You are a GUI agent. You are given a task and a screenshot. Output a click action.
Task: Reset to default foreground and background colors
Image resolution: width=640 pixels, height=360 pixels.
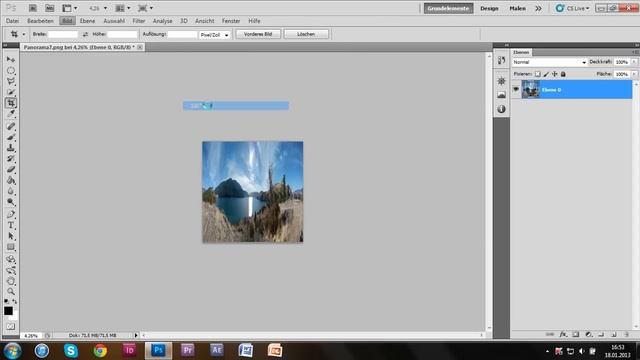tap(6, 301)
